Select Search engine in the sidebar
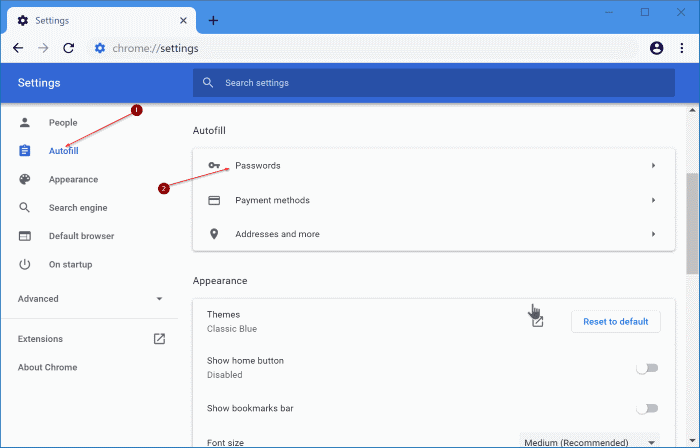700x448 pixels. tap(78, 207)
